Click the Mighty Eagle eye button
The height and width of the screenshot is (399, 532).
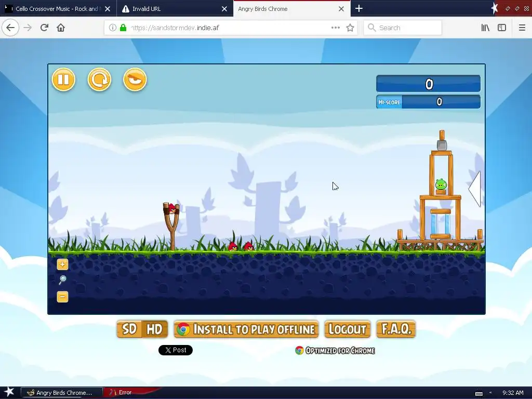[x=135, y=79]
